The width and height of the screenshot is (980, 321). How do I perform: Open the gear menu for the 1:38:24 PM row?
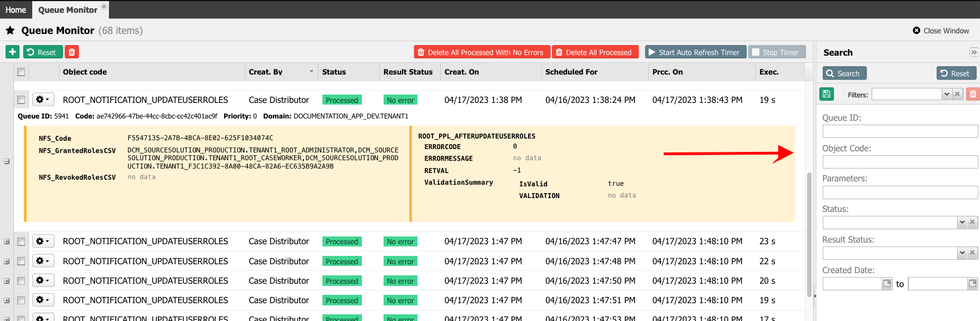43,100
